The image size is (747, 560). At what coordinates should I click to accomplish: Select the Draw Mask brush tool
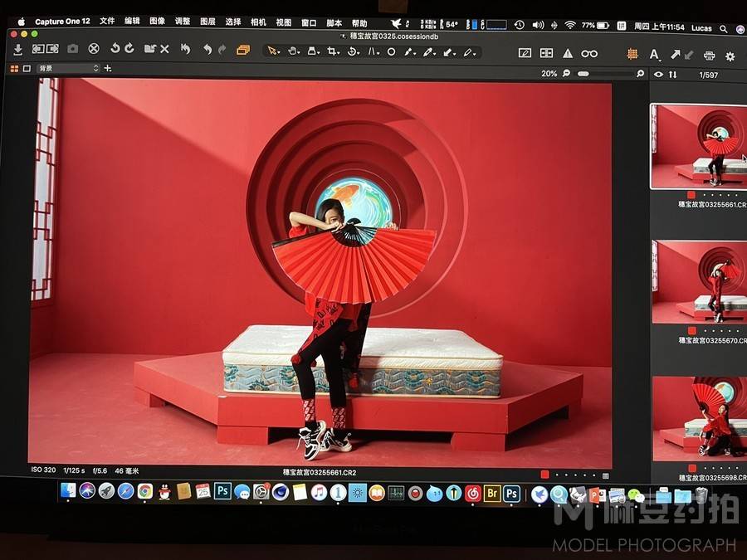(408, 52)
